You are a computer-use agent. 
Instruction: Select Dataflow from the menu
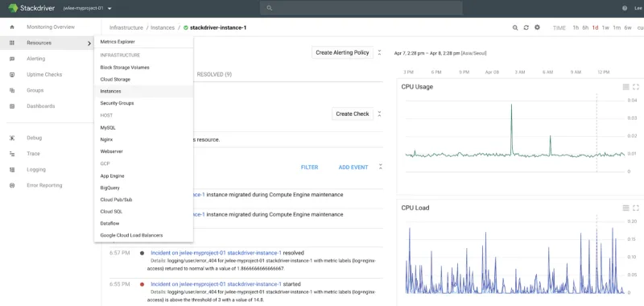pyautogui.click(x=109, y=223)
